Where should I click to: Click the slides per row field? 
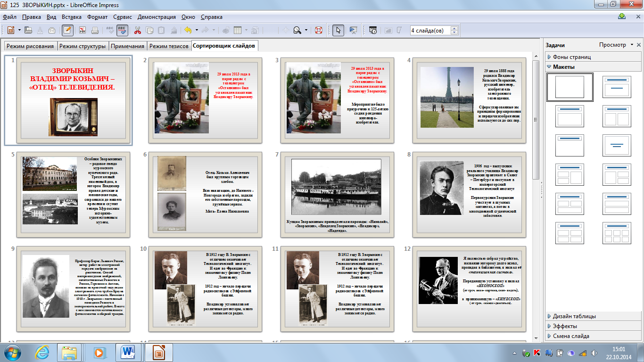430,30
